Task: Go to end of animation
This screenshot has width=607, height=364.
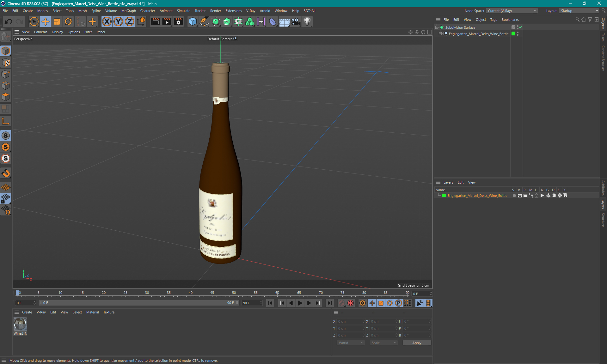Action: [x=329, y=303]
